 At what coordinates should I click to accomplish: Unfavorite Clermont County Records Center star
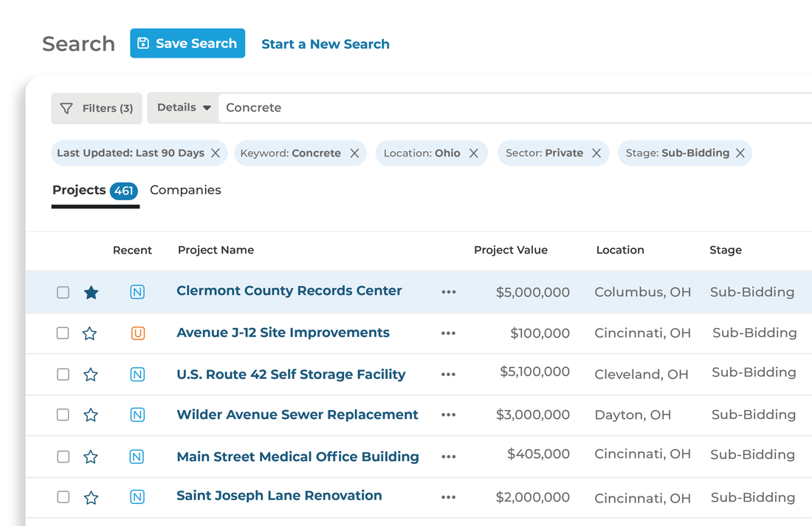(x=91, y=293)
